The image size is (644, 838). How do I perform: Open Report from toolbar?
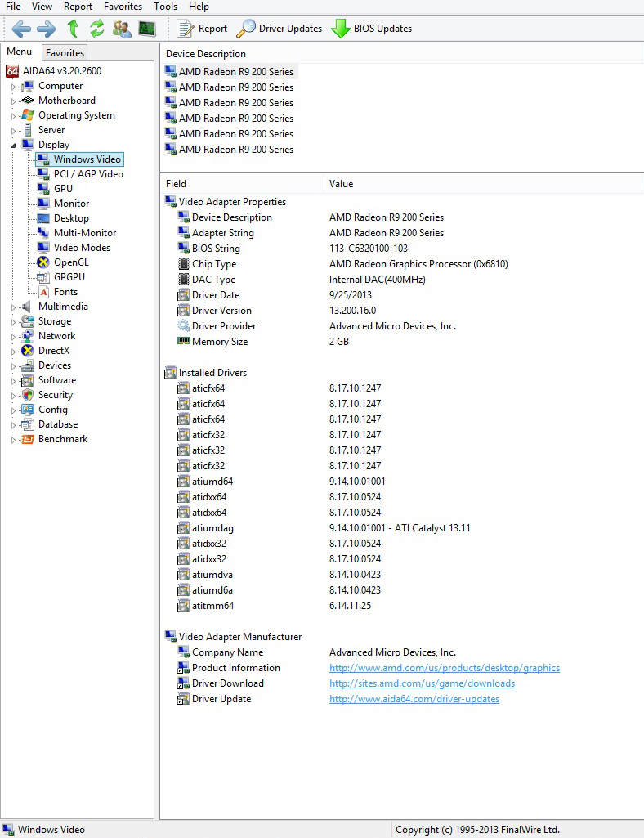(x=202, y=29)
